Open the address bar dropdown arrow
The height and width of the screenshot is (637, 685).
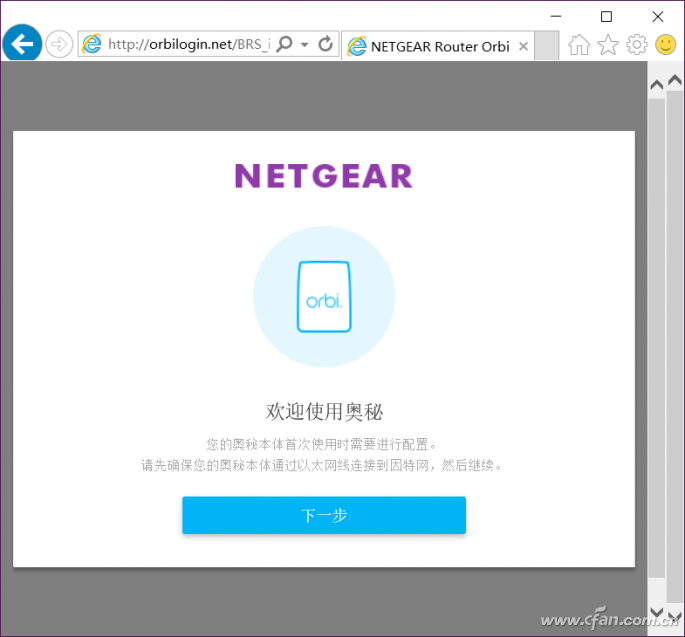304,44
